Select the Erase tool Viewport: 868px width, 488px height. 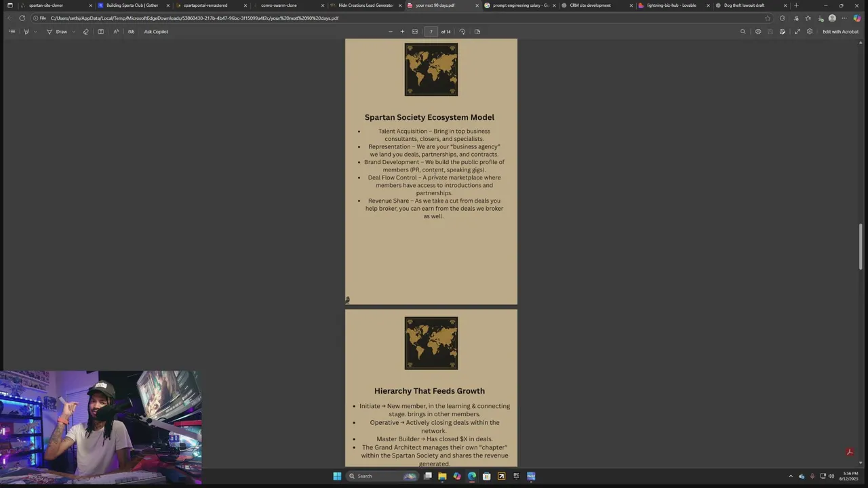click(x=85, y=32)
